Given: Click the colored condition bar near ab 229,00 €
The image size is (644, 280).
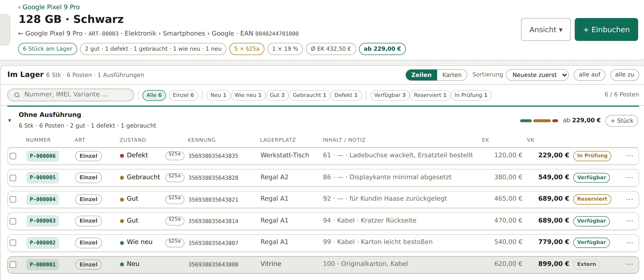Looking at the screenshot, I should tap(539, 121).
